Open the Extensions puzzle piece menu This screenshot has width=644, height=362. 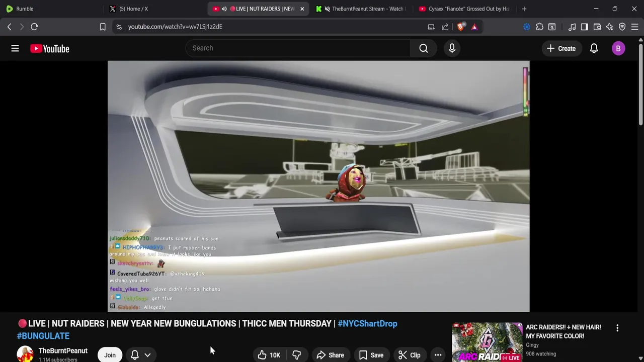[539, 27]
